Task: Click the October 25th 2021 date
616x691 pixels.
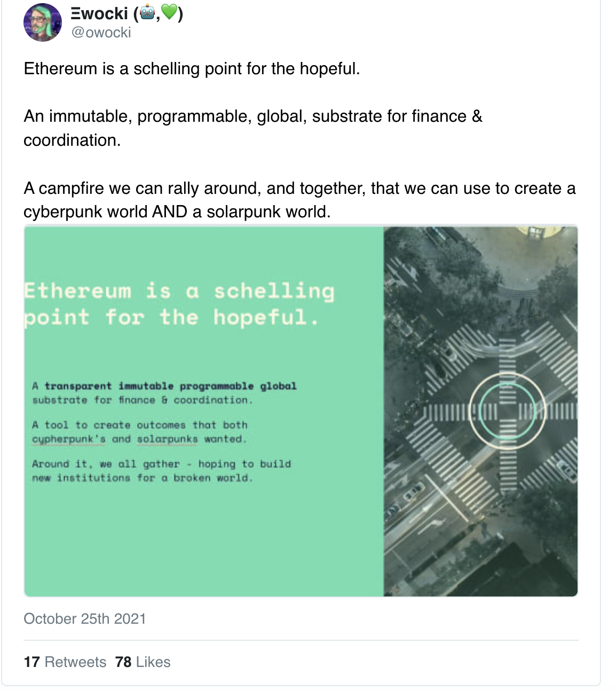Action: [85, 618]
